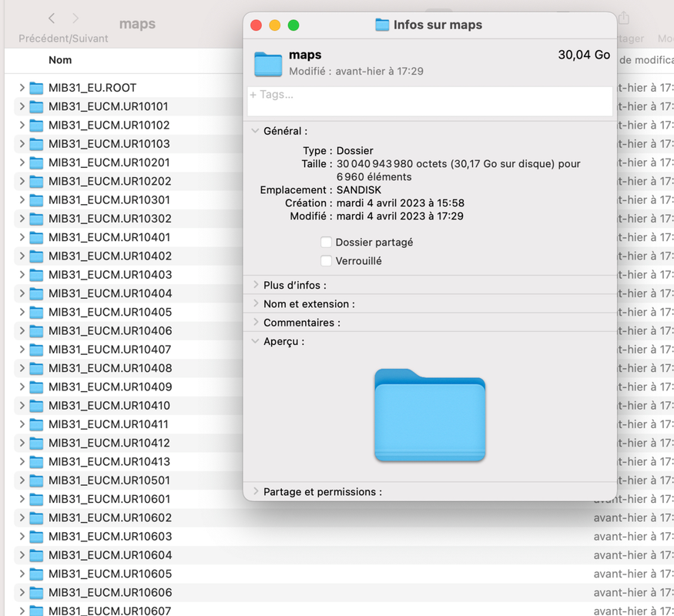Sort by the Nom column header

[60, 60]
